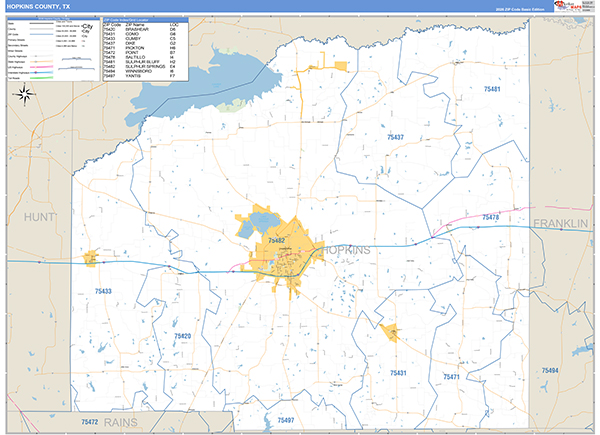Select the SULPHUR SPRINGS row in ZIP index
600x435 pixels.
coord(142,67)
